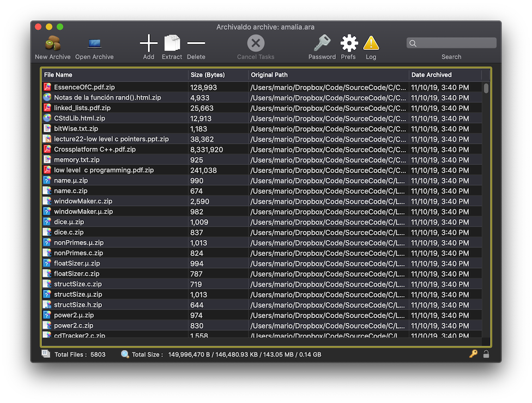532x403 pixels.
Task: Click the padlock status icon
Action: (486, 354)
